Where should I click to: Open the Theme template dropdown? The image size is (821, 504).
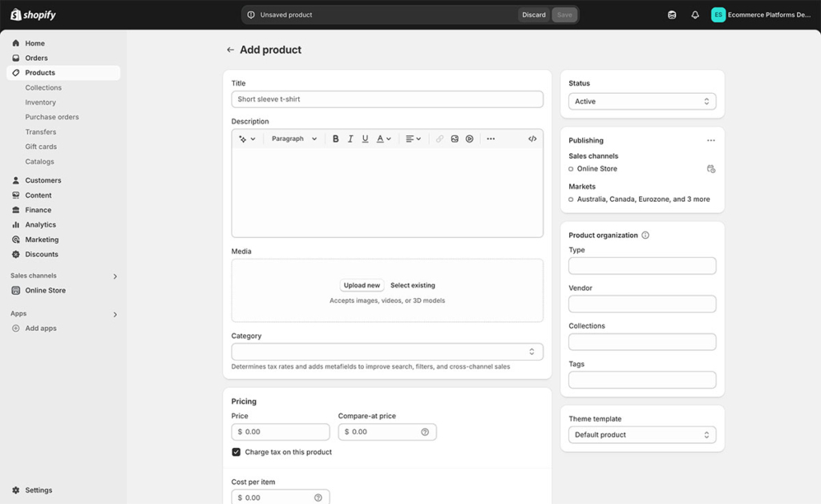click(x=641, y=434)
